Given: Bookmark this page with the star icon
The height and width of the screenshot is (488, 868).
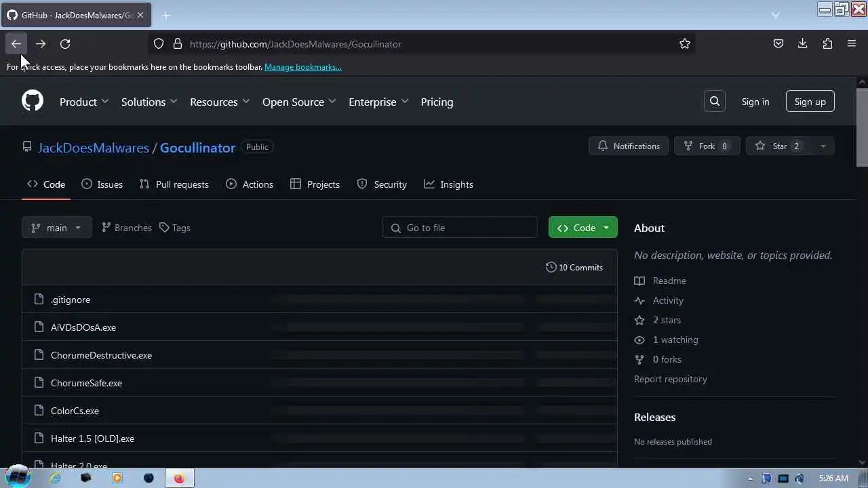Looking at the screenshot, I should (685, 44).
